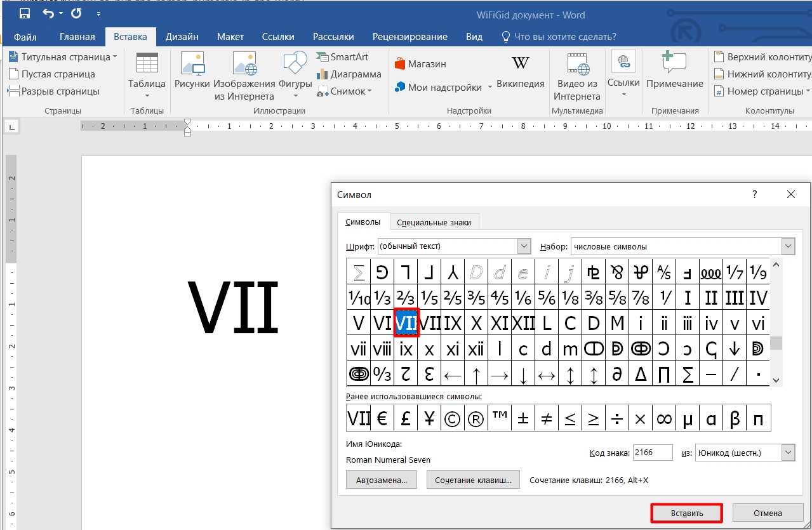Click the Автозамена button
Viewport: 812px width, 530px height.
click(381, 480)
